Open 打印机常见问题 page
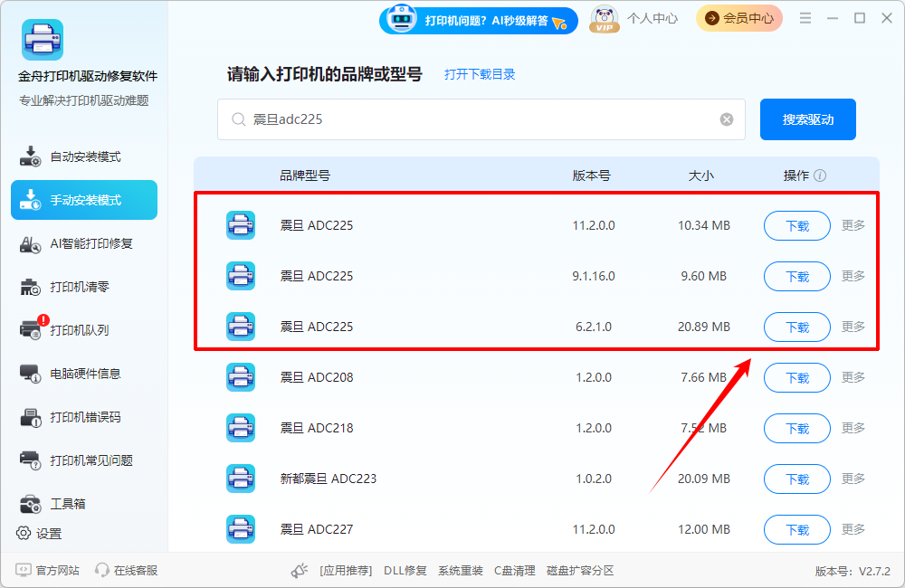The width and height of the screenshot is (905, 588). tap(84, 460)
